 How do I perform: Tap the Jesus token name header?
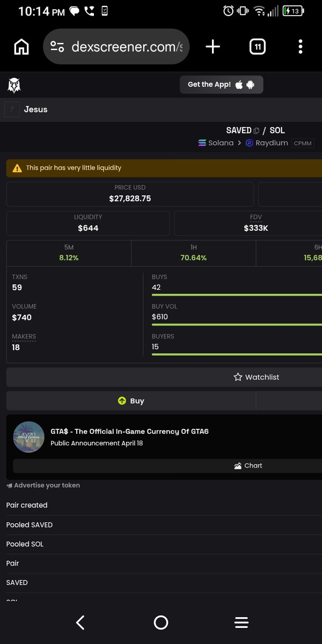tap(35, 109)
